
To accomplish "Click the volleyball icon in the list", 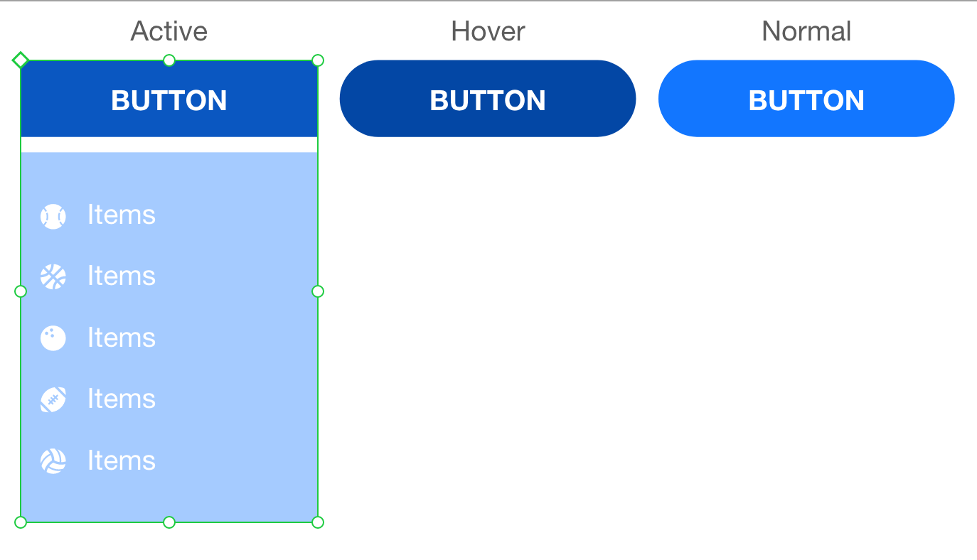I will click(53, 461).
